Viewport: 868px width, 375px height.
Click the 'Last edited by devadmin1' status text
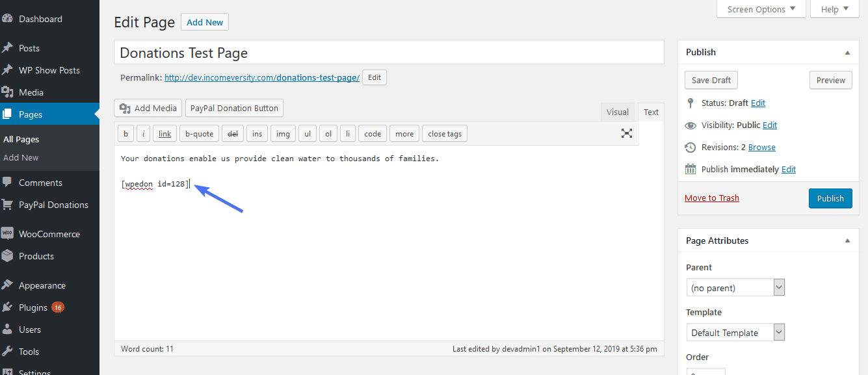point(555,349)
